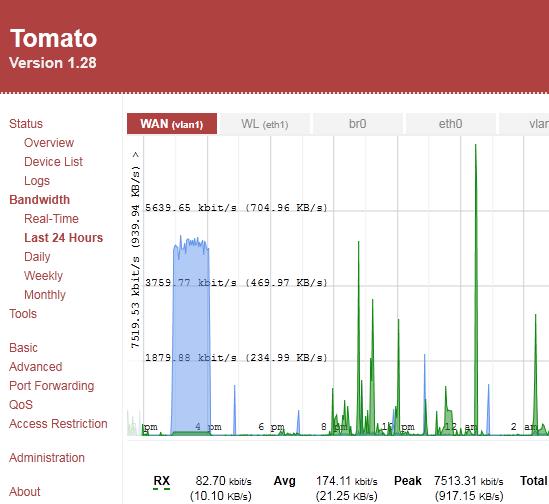Image resolution: width=549 pixels, height=504 pixels.
Task: Switch to the partially visible vlan tab
Action: [x=524, y=124]
